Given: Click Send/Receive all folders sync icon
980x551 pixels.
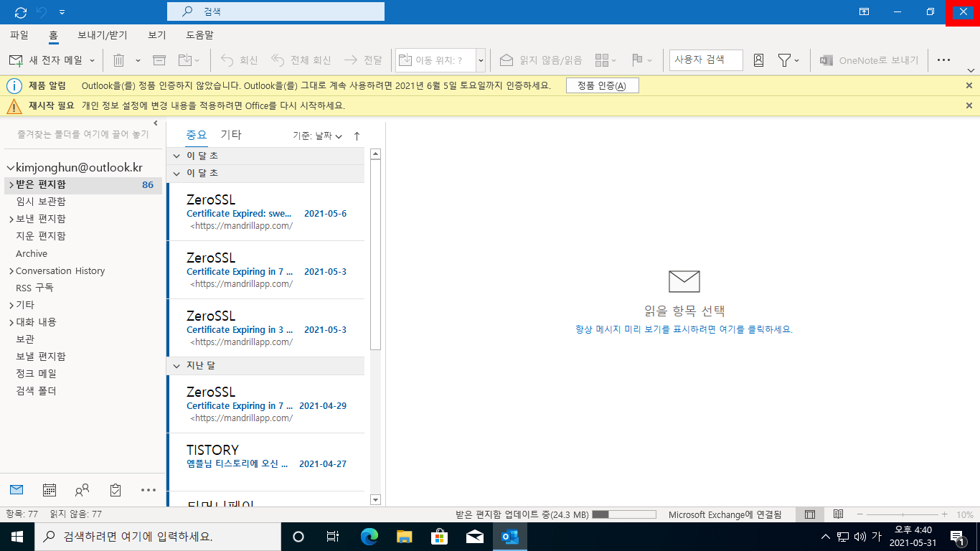Looking at the screenshot, I should tap(21, 12).
